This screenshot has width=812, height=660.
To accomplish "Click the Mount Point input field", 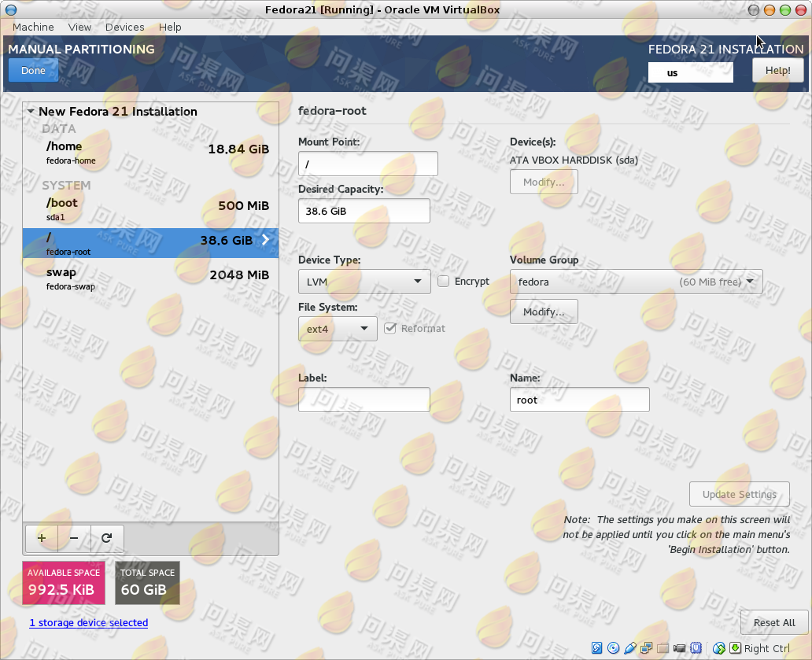I will click(x=368, y=164).
